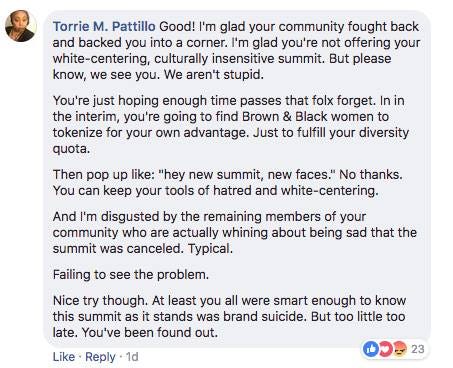Click the sentence "You've been found out."
The height and width of the screenshot is (368, 453).
tap(150, 333)
